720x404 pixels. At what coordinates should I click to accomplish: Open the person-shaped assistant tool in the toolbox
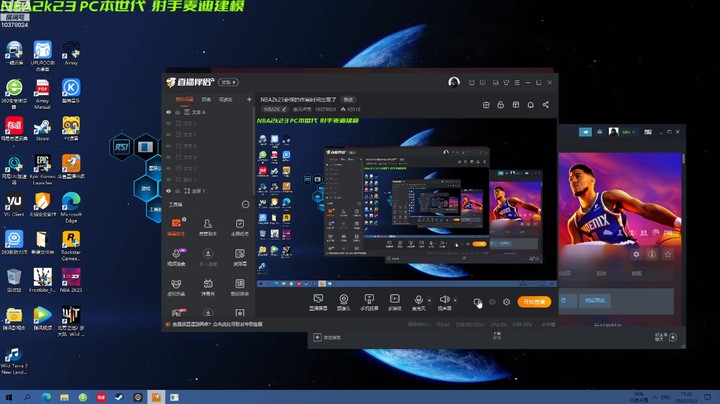(208, 227)
